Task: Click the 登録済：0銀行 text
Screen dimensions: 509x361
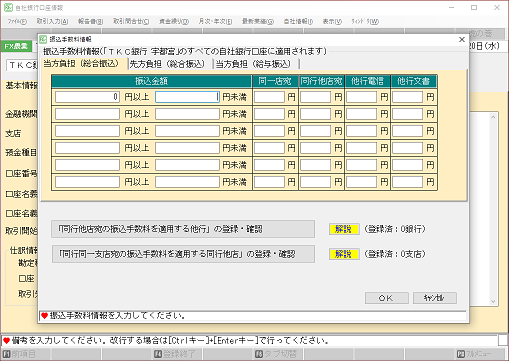Action: coord(395,229)
